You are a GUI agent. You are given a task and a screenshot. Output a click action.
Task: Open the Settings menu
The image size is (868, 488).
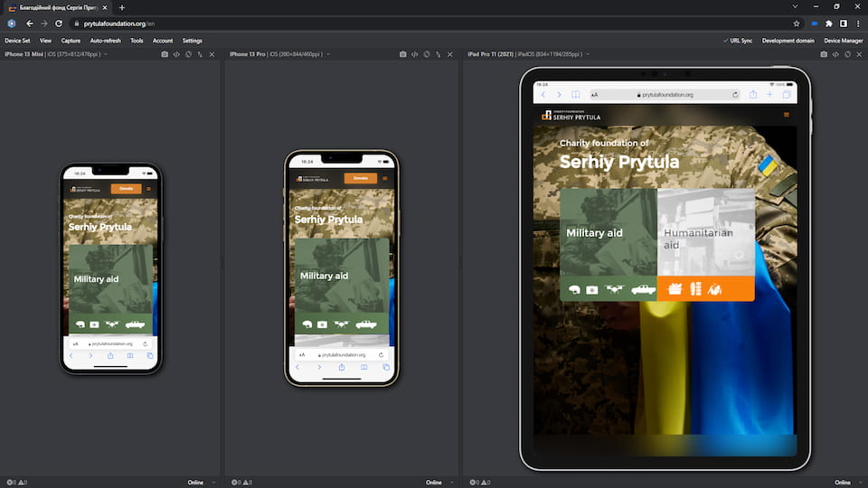tap(192, 41)
